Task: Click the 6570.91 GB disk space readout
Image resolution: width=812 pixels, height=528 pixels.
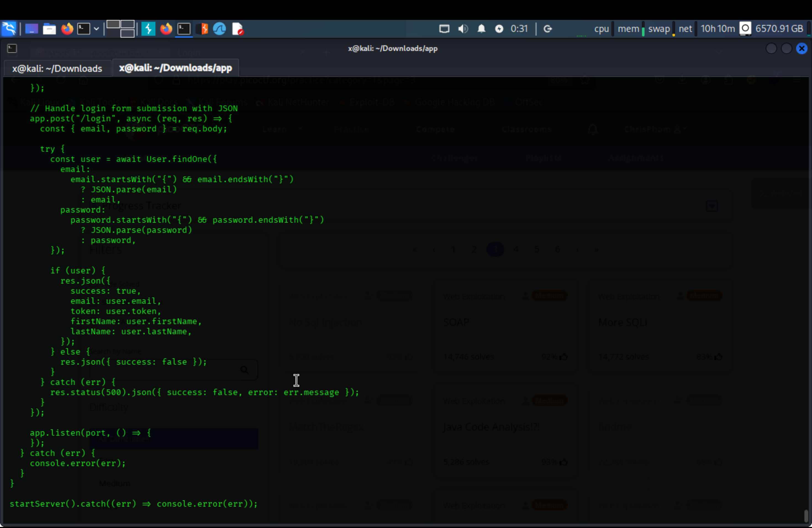Action: point(779,29)
